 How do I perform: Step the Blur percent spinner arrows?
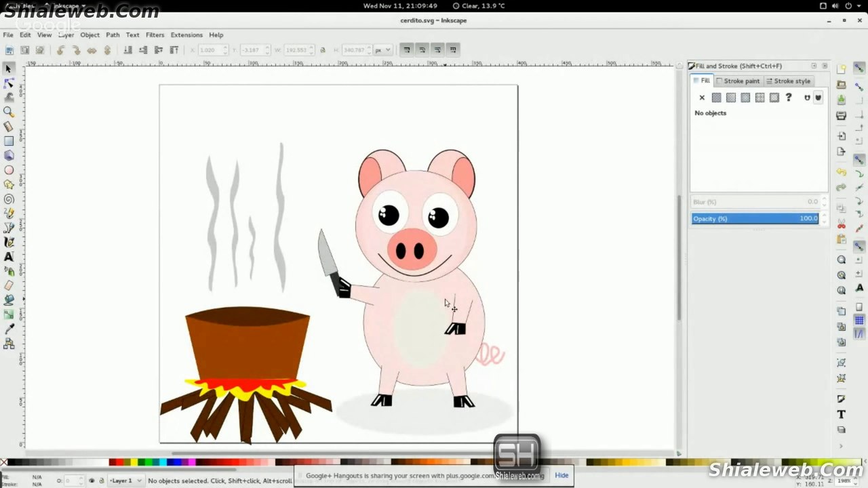point(824,202)
